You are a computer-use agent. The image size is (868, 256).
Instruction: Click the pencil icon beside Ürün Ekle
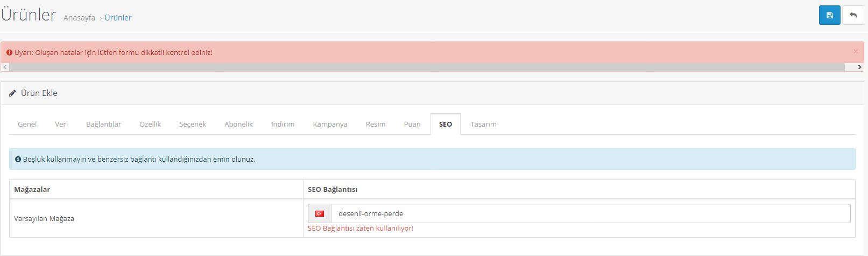13,93
